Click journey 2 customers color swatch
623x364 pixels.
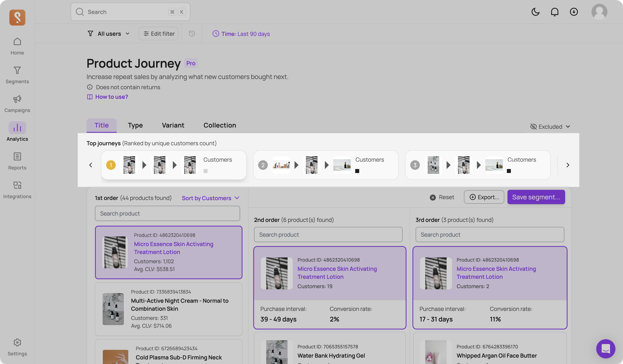click(x=357, y=171)
